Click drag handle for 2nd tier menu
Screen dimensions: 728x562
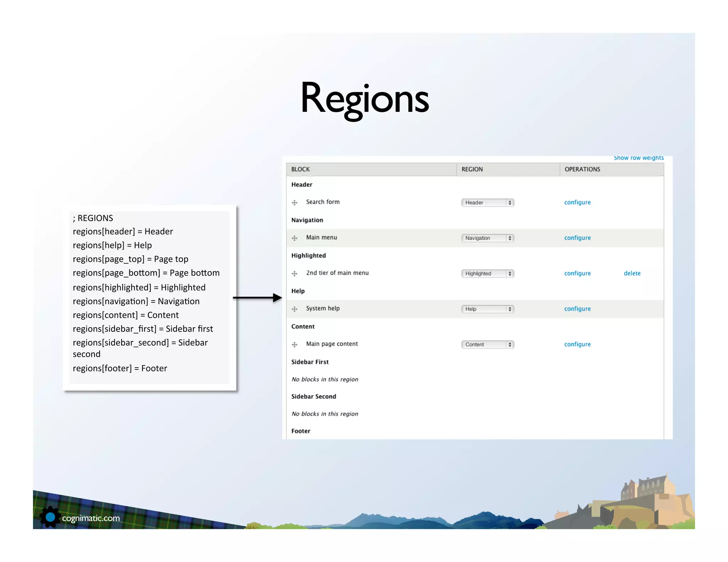tap(294, 274)
